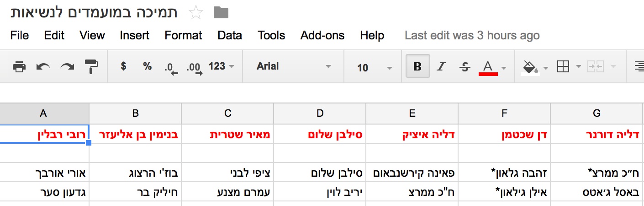
Task: Toggle strikethrough formatting
Action: click(465, 67)
